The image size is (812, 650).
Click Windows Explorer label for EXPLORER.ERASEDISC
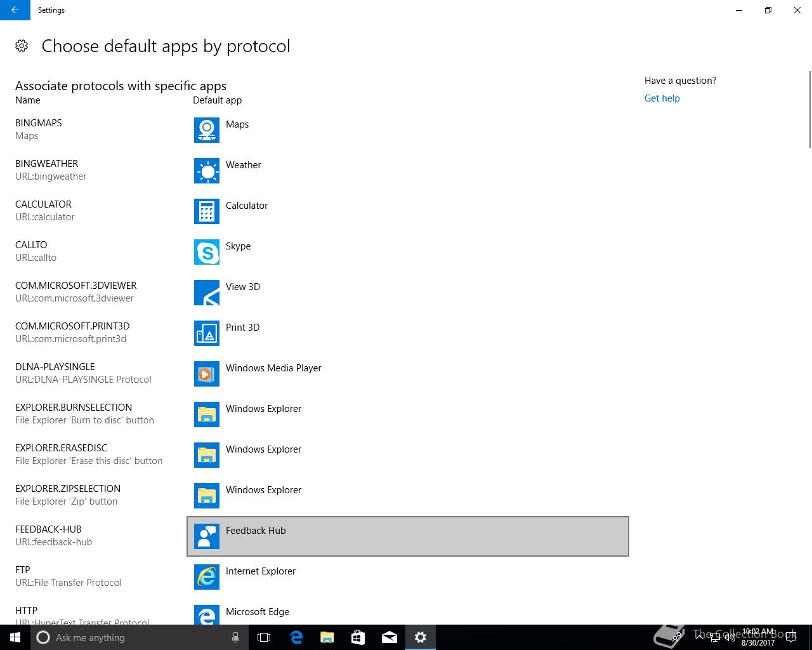tap(263, 449)
